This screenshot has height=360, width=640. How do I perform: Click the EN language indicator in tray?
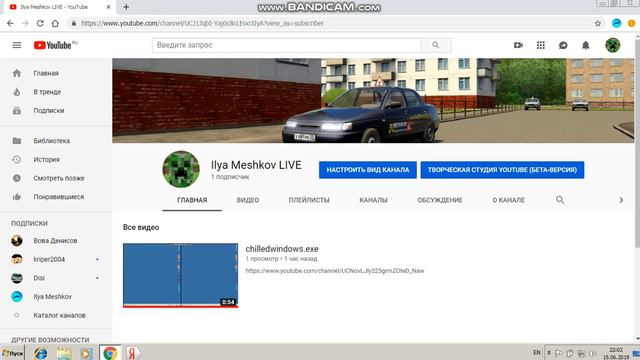point(537,353)
